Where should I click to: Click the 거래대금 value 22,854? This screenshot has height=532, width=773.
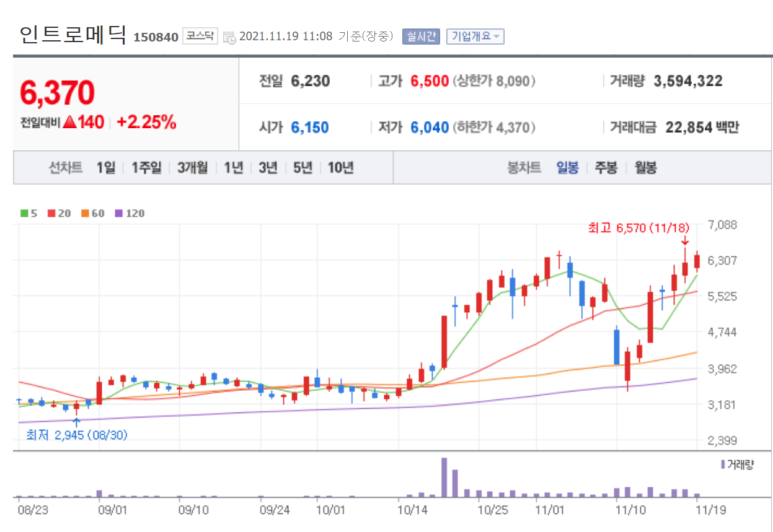click(x=689, y=128)
